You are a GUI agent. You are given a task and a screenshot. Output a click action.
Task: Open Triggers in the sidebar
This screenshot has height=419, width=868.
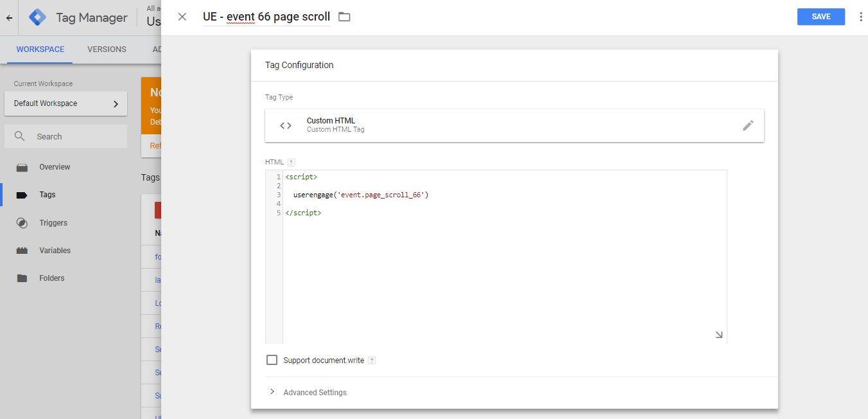pyautogui.click(x=53, y=223)
